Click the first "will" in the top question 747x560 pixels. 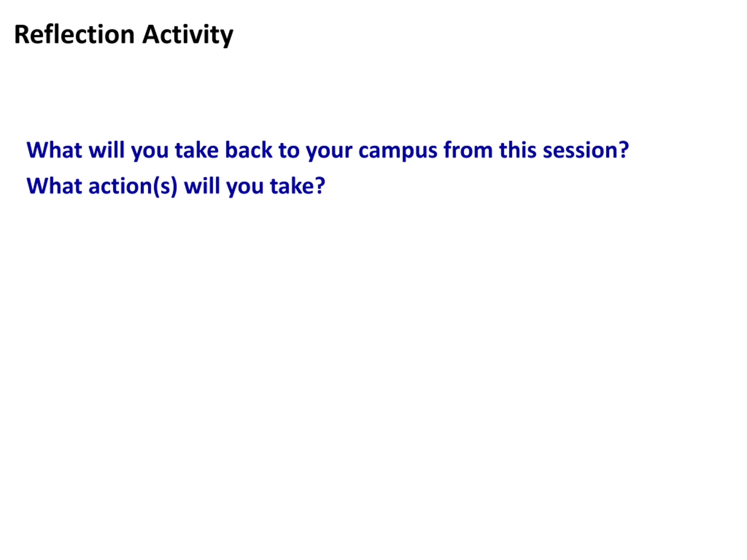[107, 150]
